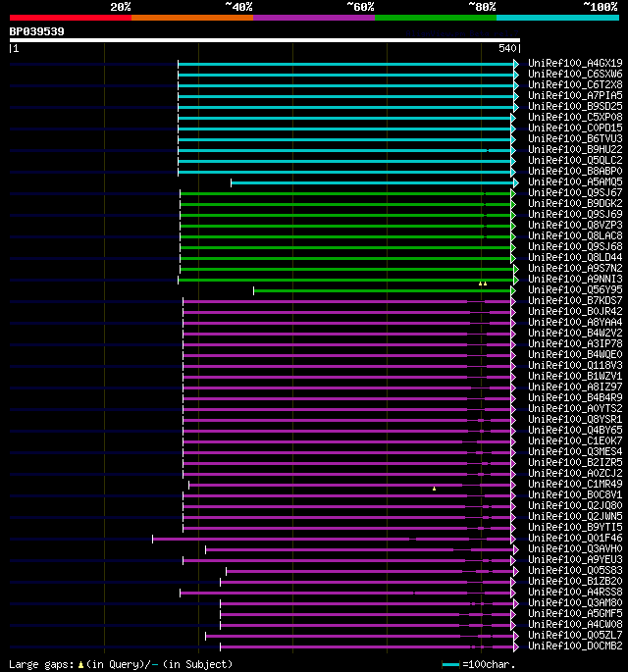Click the BP039539 query name
Image resolution: width=628 pixels, height=672 pixels.
pyautogui.click(x=37, y=31)
